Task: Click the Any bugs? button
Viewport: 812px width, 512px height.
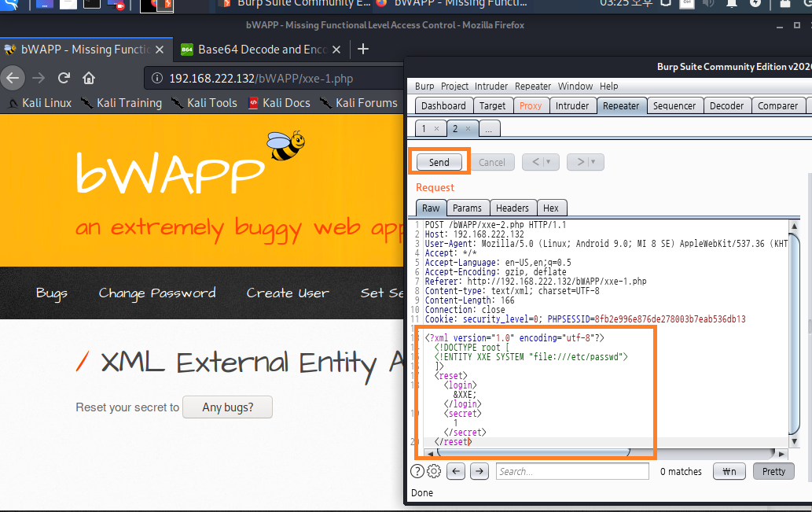Action: tap(227, 407)
